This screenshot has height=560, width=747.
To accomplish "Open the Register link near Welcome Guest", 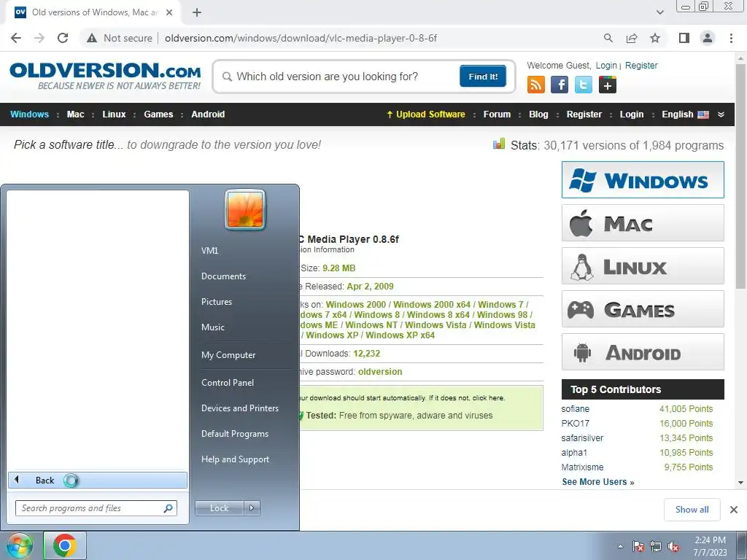I will click(641, 65).
